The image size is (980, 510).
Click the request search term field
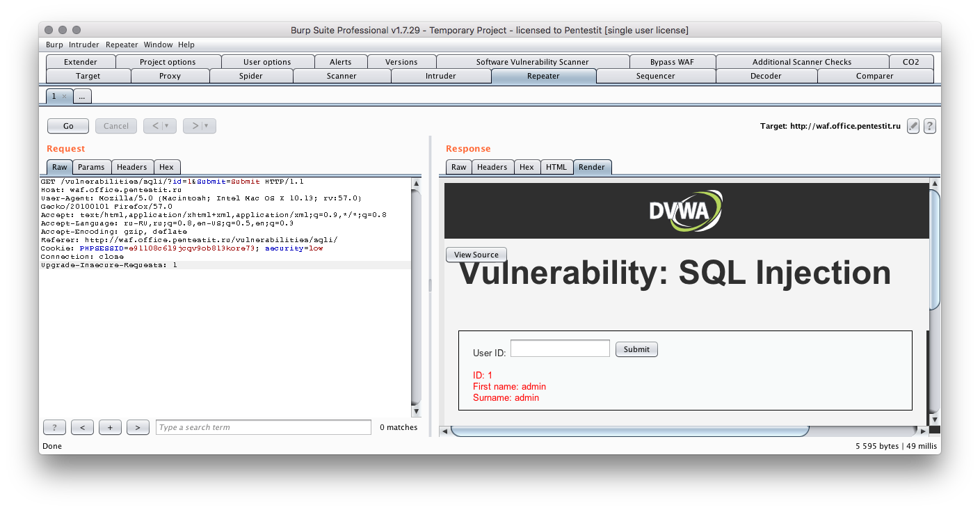coord(264,427)
